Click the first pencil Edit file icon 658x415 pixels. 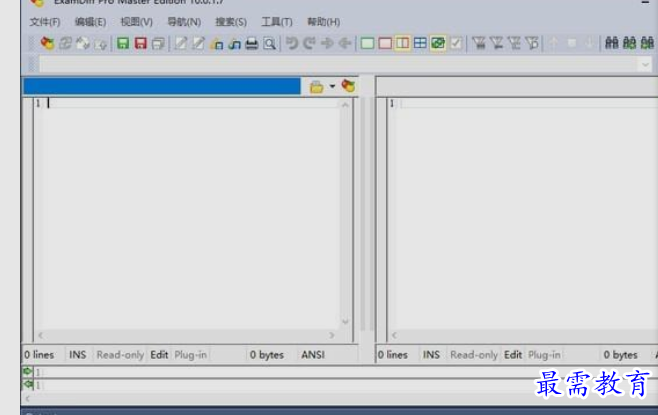[x=180, y=43]
